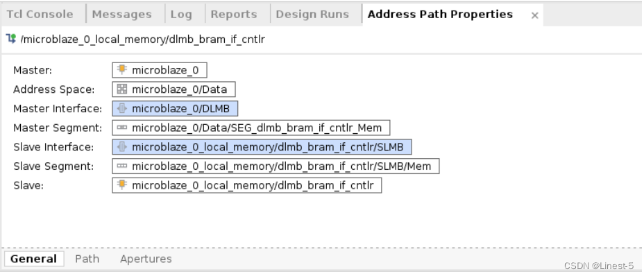Click the Address Space grid icon

121,89
